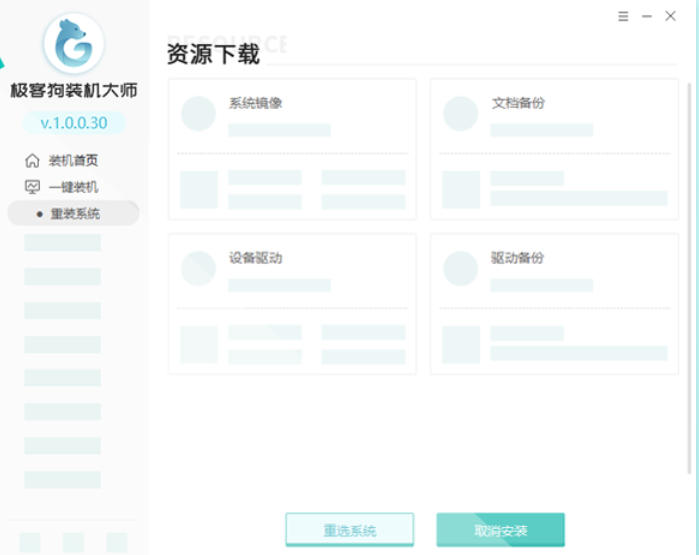This screenshot has height=555, width=699.
Task: Go to 装机首页 in sidebar
Action: click(73, 160)
